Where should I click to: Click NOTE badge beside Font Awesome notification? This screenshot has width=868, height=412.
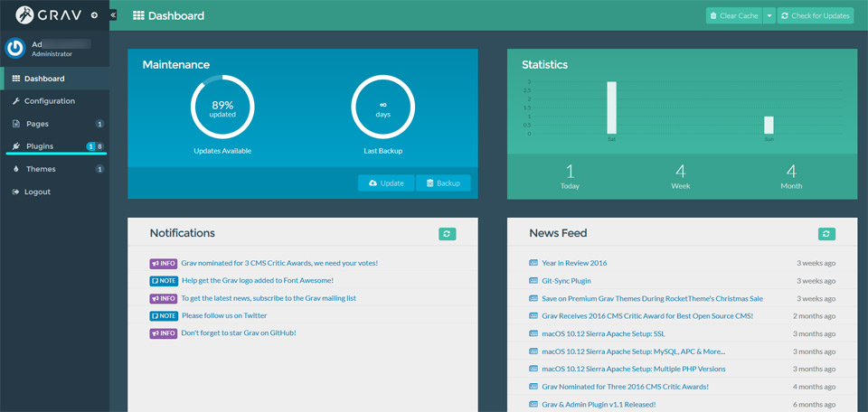click(x=164, y=280)
